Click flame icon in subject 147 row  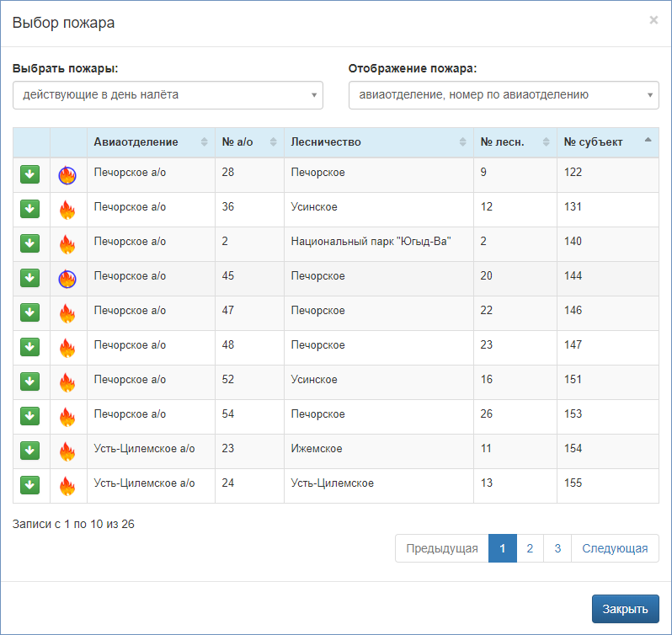pyautogui.click(x=67, y=348)
